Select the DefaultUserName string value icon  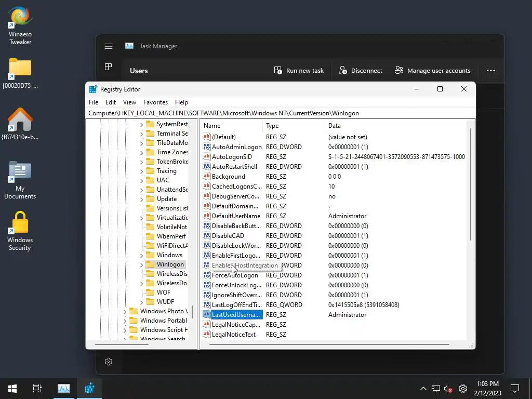pos(207,216)
